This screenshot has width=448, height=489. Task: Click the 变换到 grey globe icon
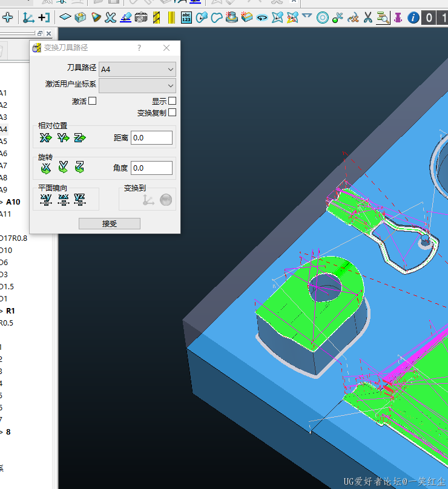pos(166,200)
